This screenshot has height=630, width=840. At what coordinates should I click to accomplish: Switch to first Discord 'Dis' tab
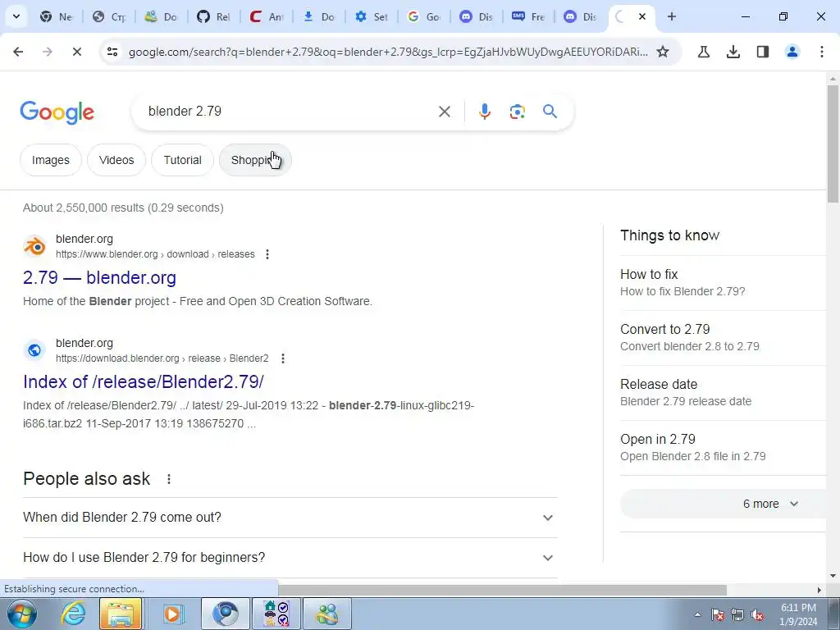pos(476,16)
